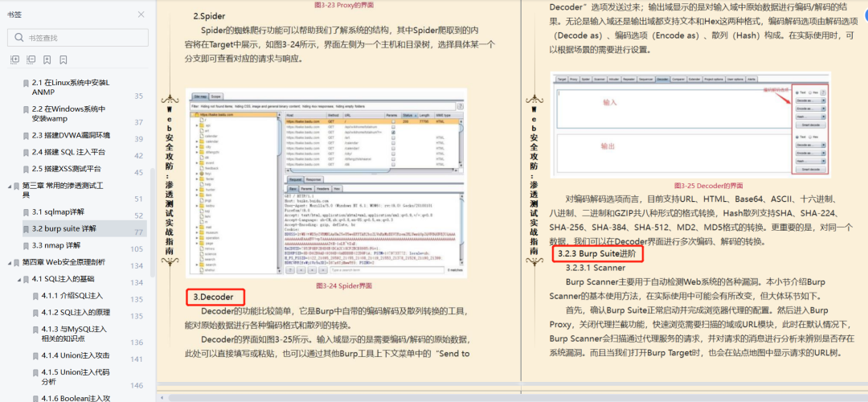The height and width of the screenshot is (402, 868).
Task: Jump to 第四章 Web安全原理剖析 bookmark
Action: coord(63,262)
